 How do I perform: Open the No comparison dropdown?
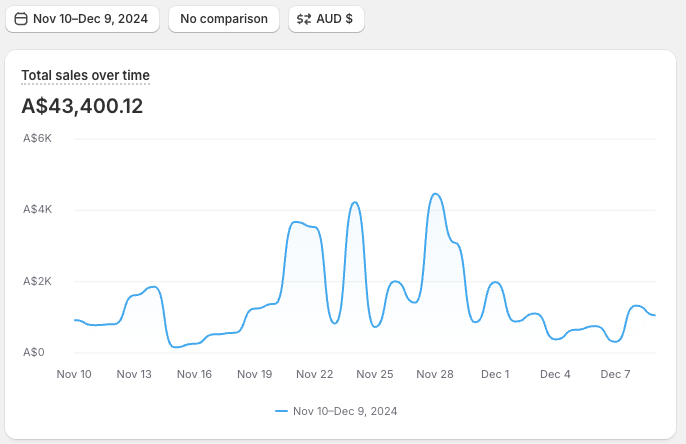point(223,19)
